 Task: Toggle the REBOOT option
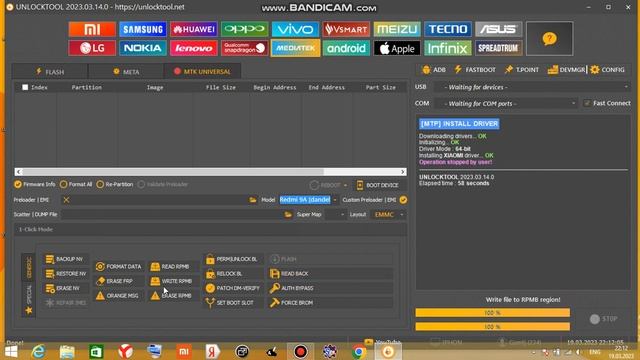pos(325,185)
